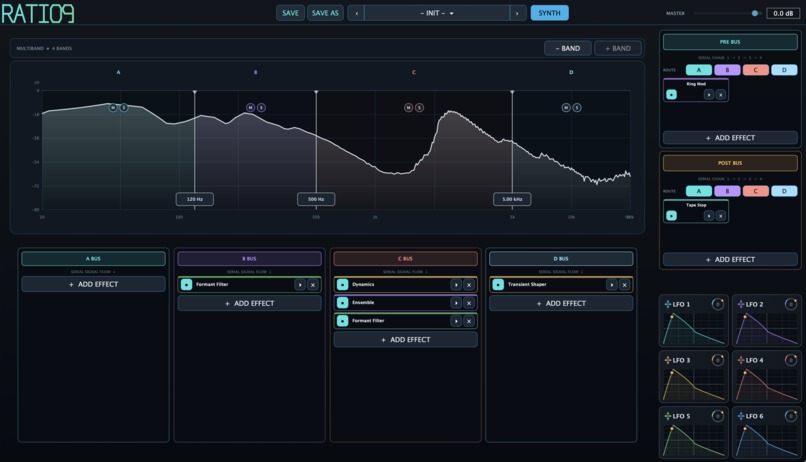Remove the Transient Shaper from D Bus
Viewport: 806px width, 462px height.
click(x=625, y=285)
